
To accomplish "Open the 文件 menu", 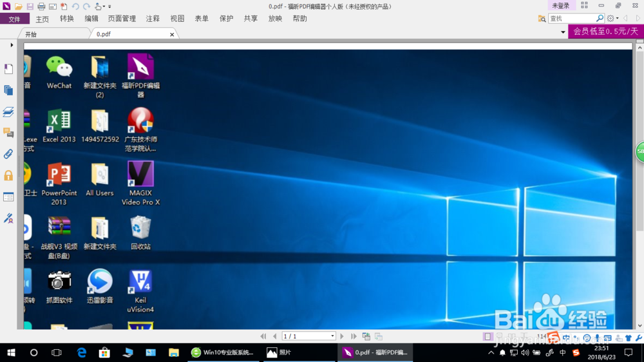I will point(14,19).
